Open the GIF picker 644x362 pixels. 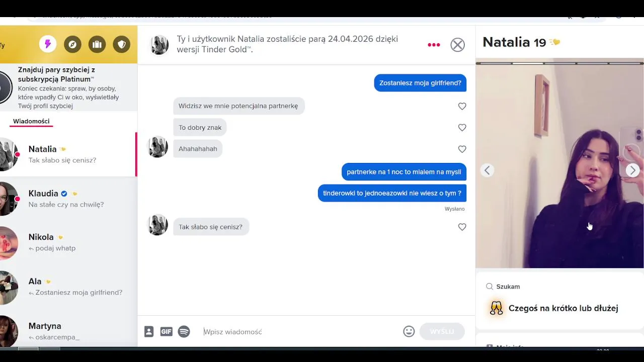pos(167,332)
